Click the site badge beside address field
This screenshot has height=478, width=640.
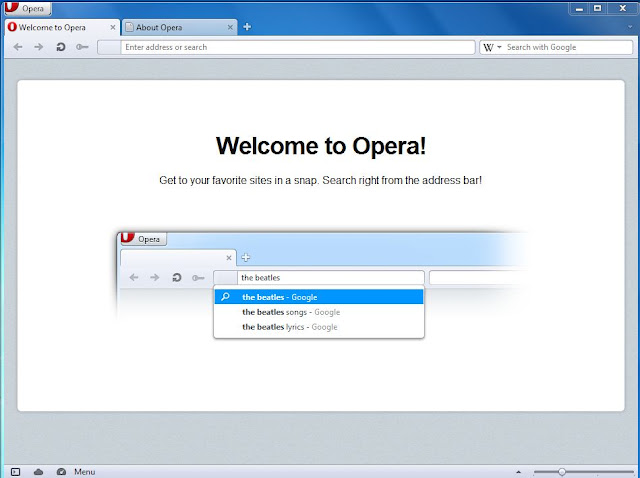[109, 47]
